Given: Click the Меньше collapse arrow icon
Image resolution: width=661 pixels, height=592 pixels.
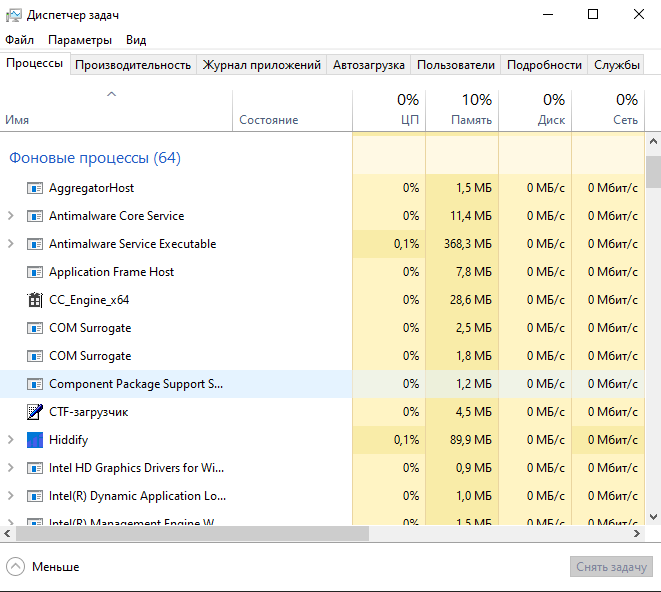Looking at the screenshot, I should 16,567.
